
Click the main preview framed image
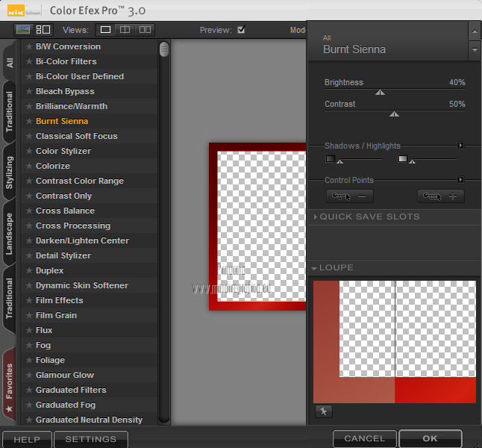click(x=257, y=226)
